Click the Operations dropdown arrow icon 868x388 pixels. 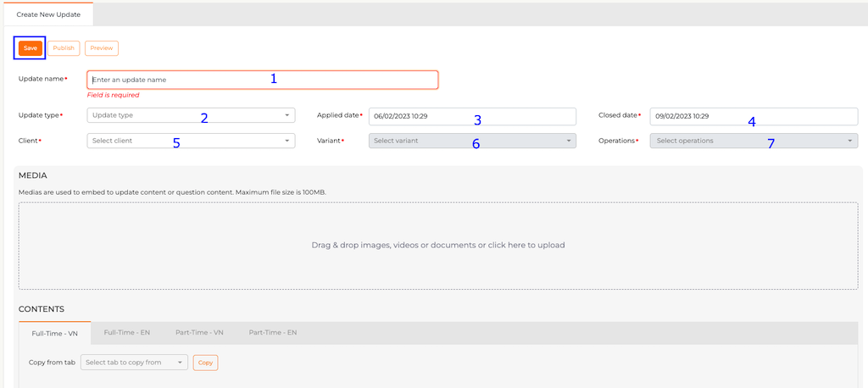850,141
